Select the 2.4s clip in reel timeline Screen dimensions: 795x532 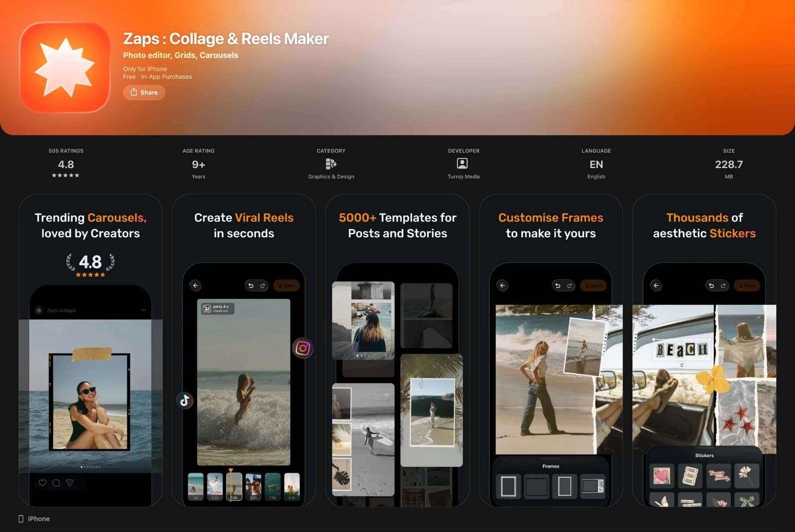coord(253,486)
